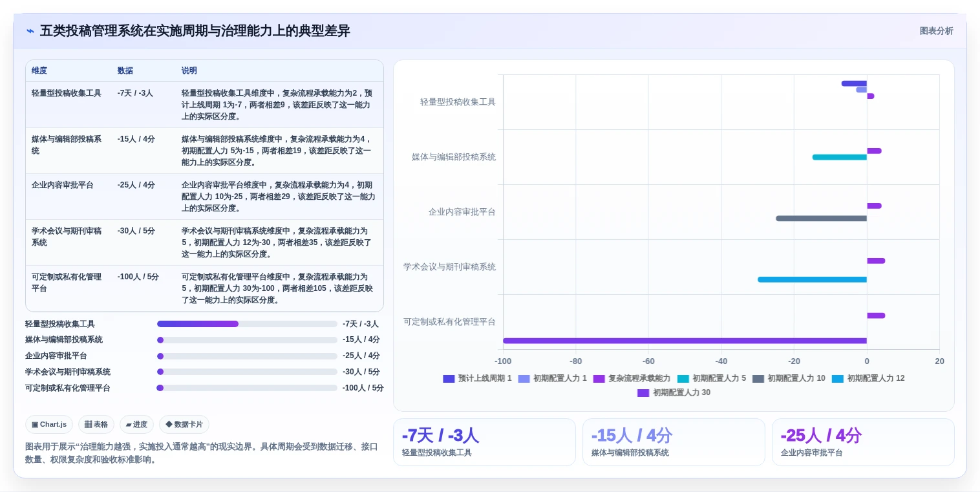Image resolution: width=980 pixels, height=492 pixels.
Task: Click x-axis tick label 20
Action: pyautogui.click(x=939, y=361)
